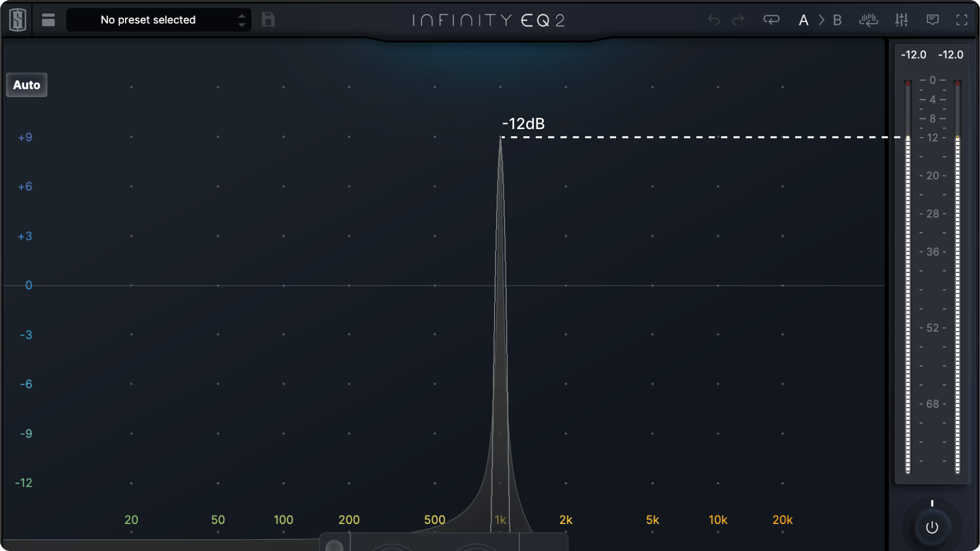Open the Slate Digital logo menu
The image size is (980, 551).
(16, 19)
